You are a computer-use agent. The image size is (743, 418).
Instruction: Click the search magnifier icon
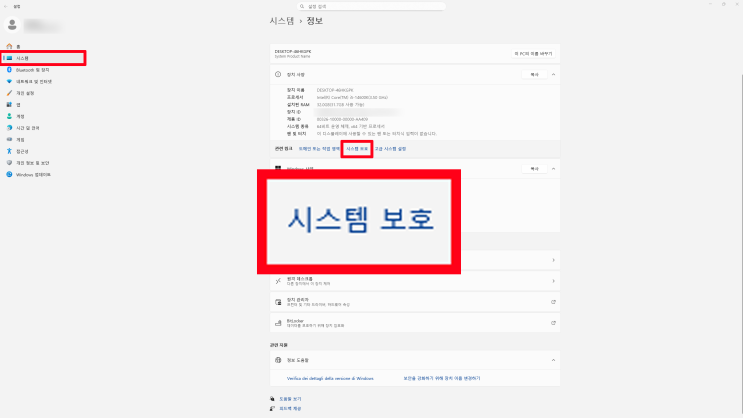point(302,6)
